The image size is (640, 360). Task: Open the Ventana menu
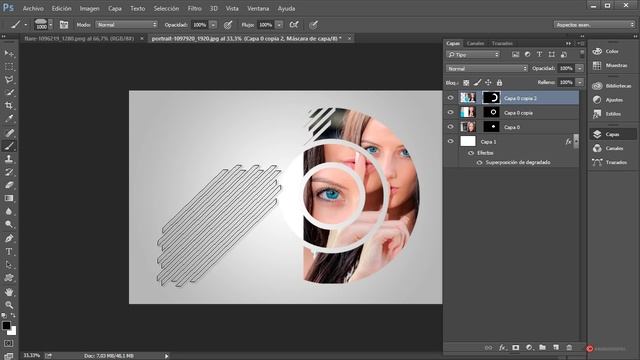(258, 8)
